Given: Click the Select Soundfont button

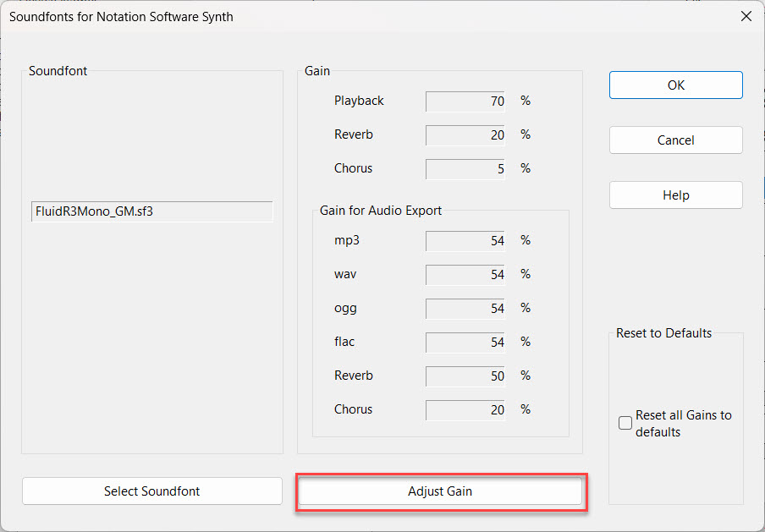Looking at the screenshot, I should 152,491.
